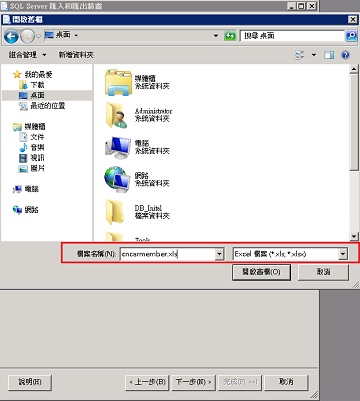Image resolution: width=360 pixels, height=401 pixels.
Task: Select 音樂 library in navigation pane
Action: click(37, 147)
